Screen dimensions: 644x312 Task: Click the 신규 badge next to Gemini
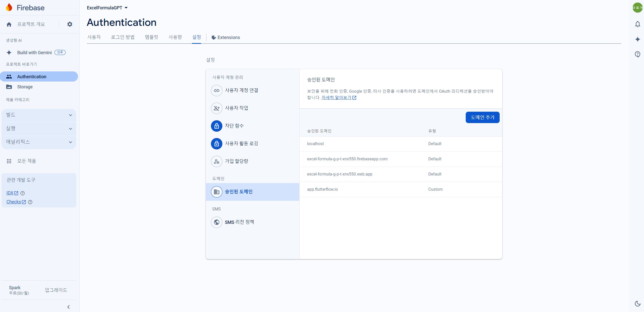pyautogui.click(x=60, y=52)
